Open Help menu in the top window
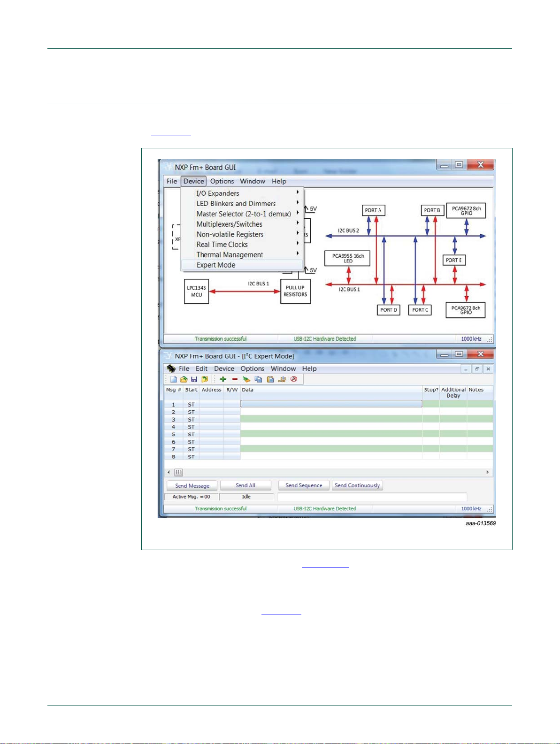Image resolution: width=560 pixels, height=744 pixels. [279, 181]
